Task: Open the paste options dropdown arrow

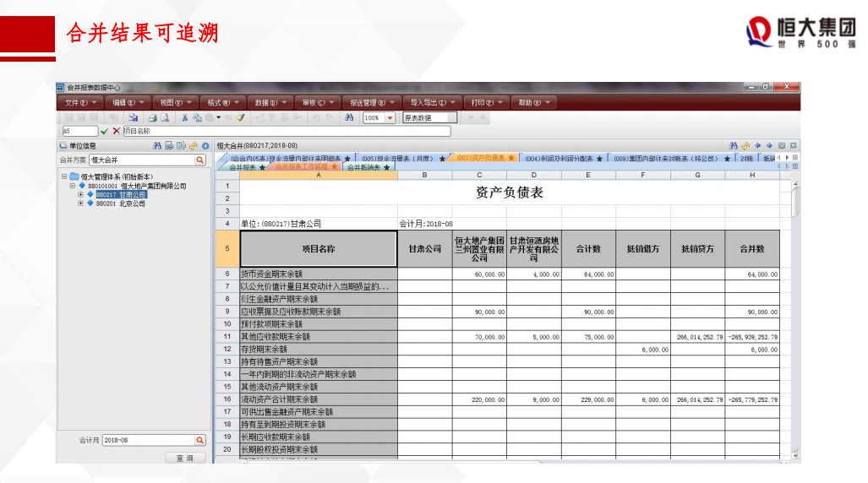Action: click(219, 118)
